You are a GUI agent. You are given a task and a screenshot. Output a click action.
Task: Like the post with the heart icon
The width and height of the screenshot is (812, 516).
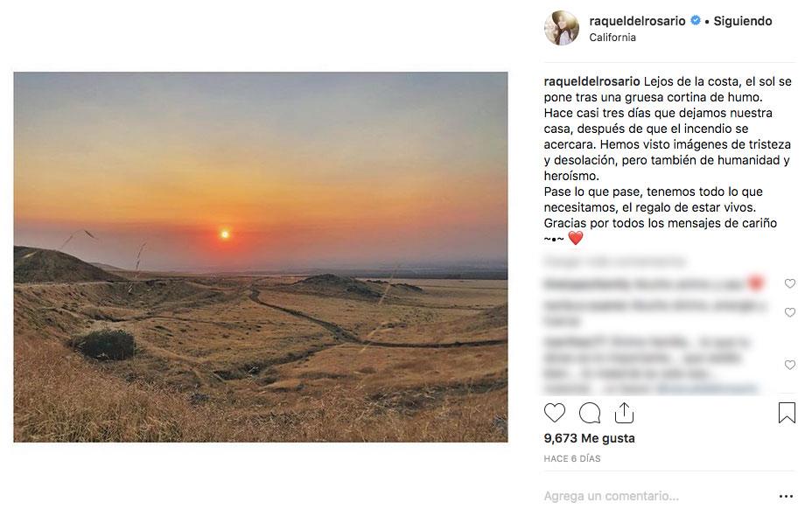555,413
